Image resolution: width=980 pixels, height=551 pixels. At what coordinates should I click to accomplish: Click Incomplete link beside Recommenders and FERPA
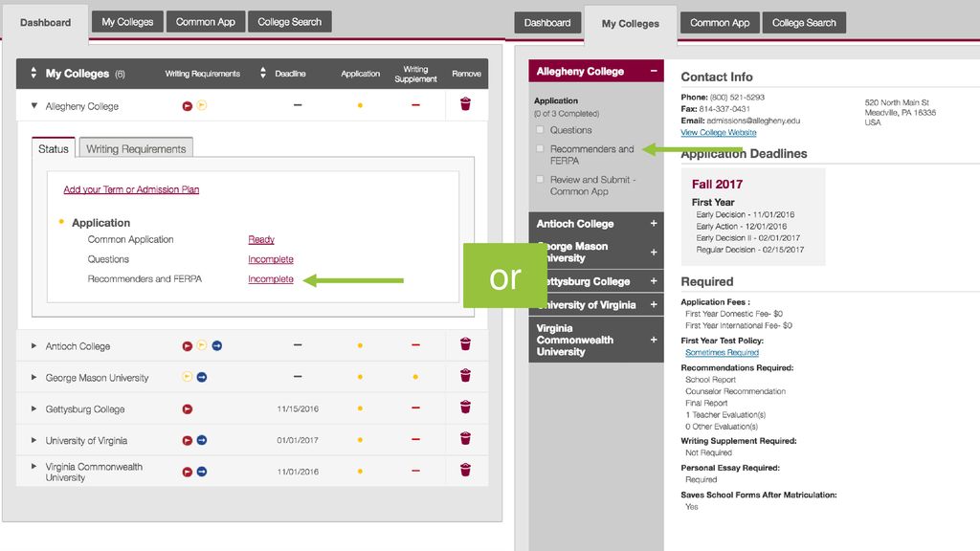tap(271, 279)
